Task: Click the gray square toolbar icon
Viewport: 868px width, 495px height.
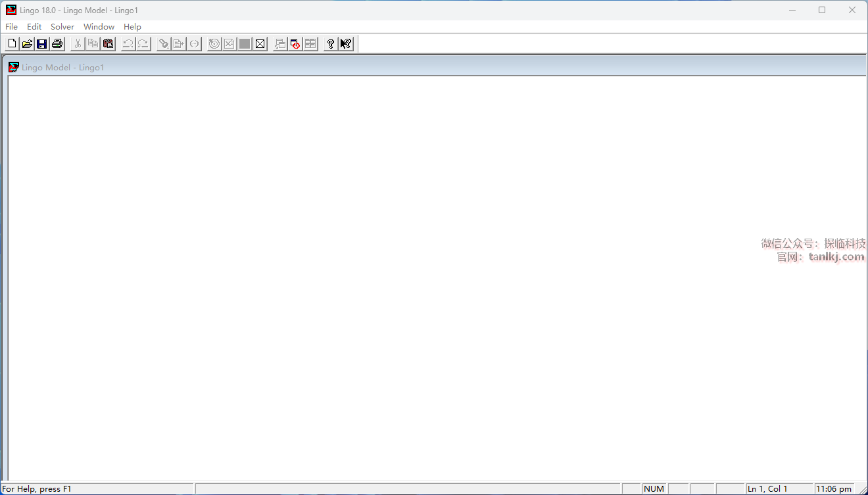Action: [x=245, y=44]
